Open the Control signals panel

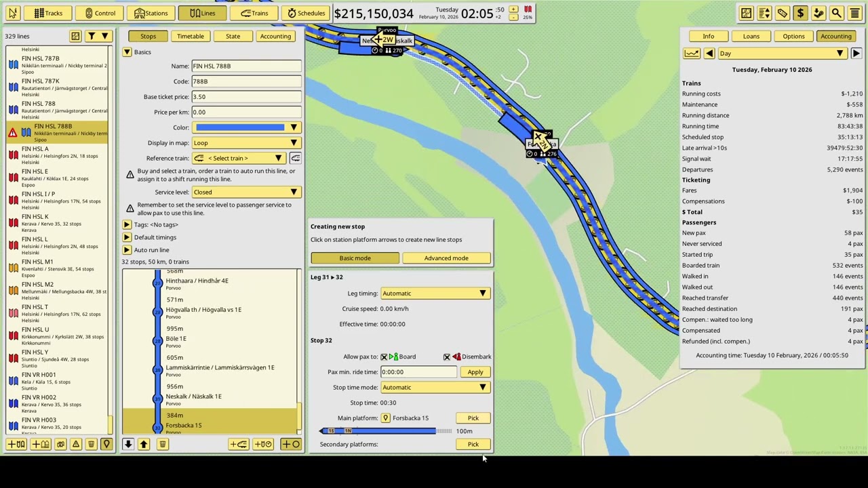coord(99,13)
